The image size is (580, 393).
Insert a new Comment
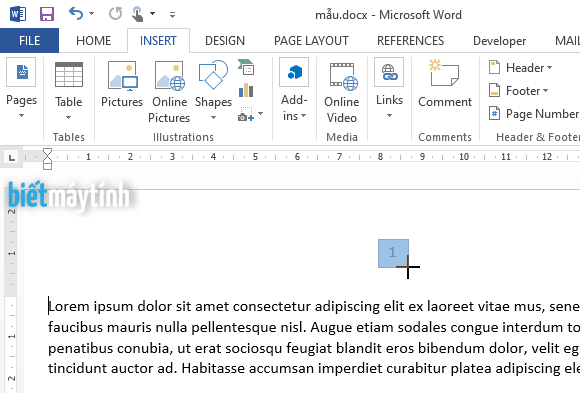[445, 84]
